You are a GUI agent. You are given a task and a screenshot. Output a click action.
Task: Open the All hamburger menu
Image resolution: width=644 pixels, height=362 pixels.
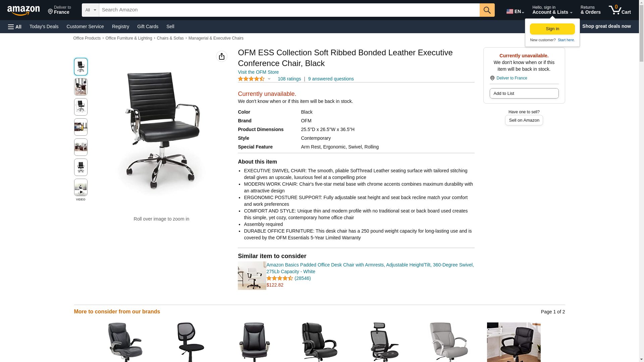click(15, 26)
